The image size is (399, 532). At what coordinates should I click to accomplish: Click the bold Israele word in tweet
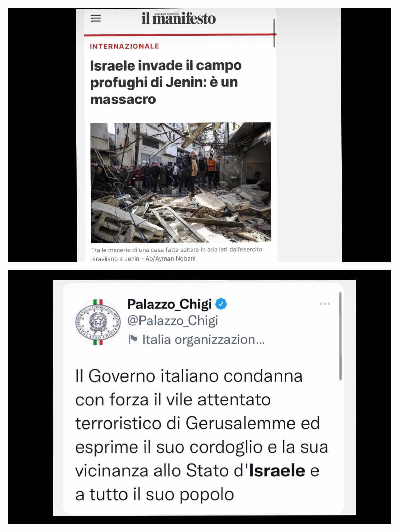point(277,471)
